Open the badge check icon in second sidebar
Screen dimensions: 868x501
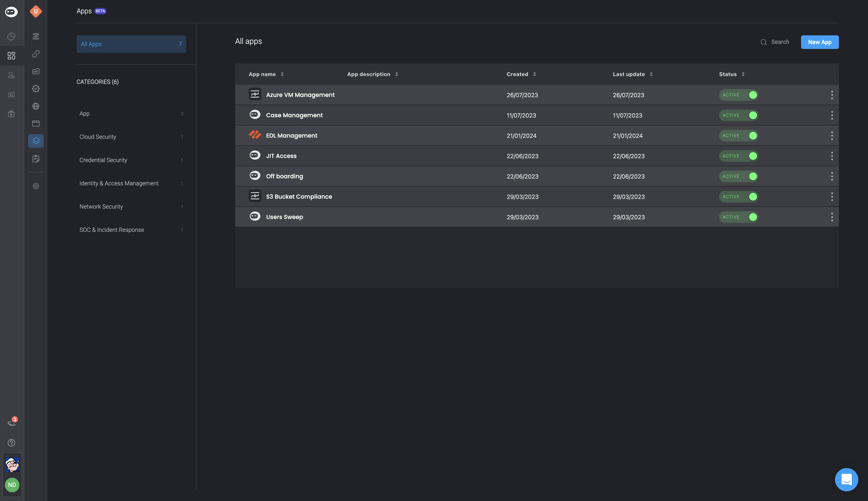pos(36,89)
